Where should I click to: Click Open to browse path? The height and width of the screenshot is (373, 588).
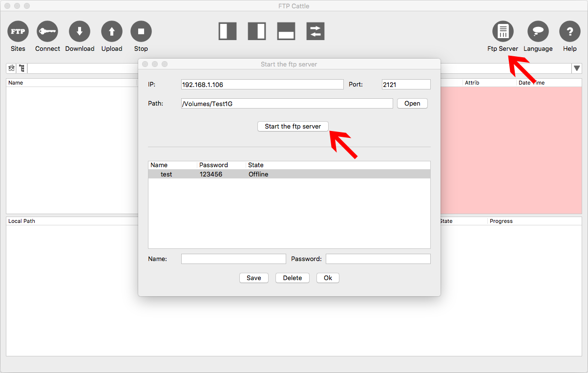click(412, 104)
